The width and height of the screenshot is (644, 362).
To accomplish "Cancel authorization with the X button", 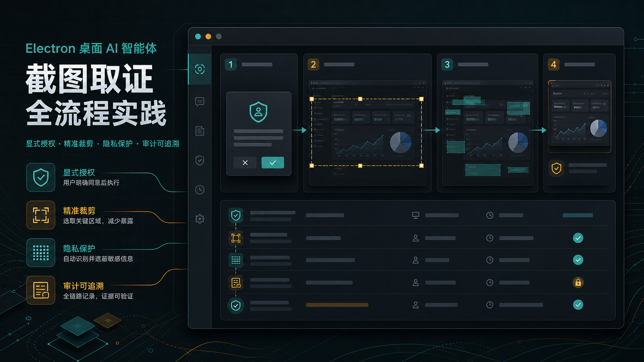I will (245, 163).
